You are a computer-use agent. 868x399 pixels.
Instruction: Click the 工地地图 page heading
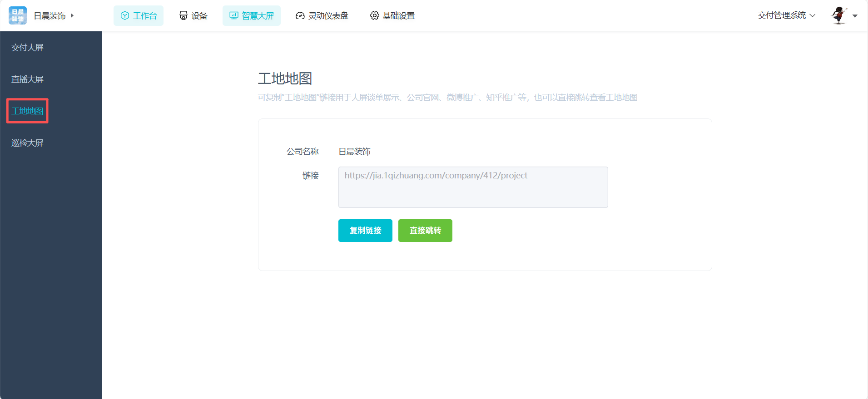(x=285, y=79)
